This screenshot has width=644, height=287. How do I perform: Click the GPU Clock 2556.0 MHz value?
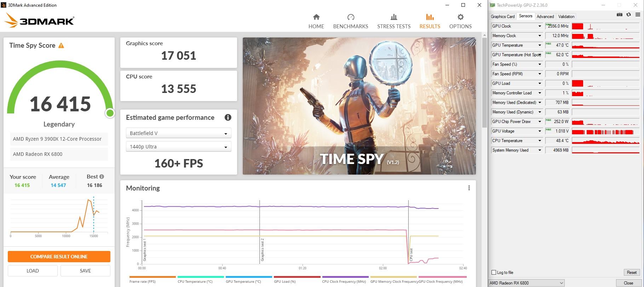(x=557, y=26)
